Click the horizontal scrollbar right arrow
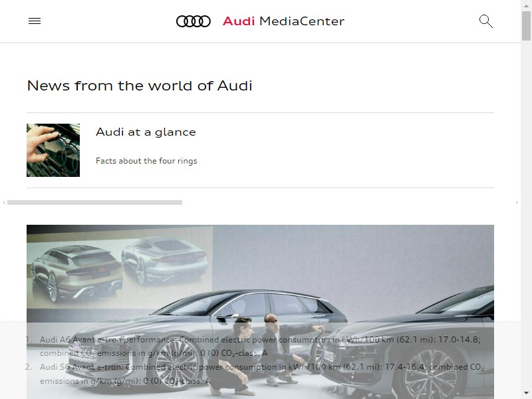This screenshot has width=532, height=399. point(517,203)
